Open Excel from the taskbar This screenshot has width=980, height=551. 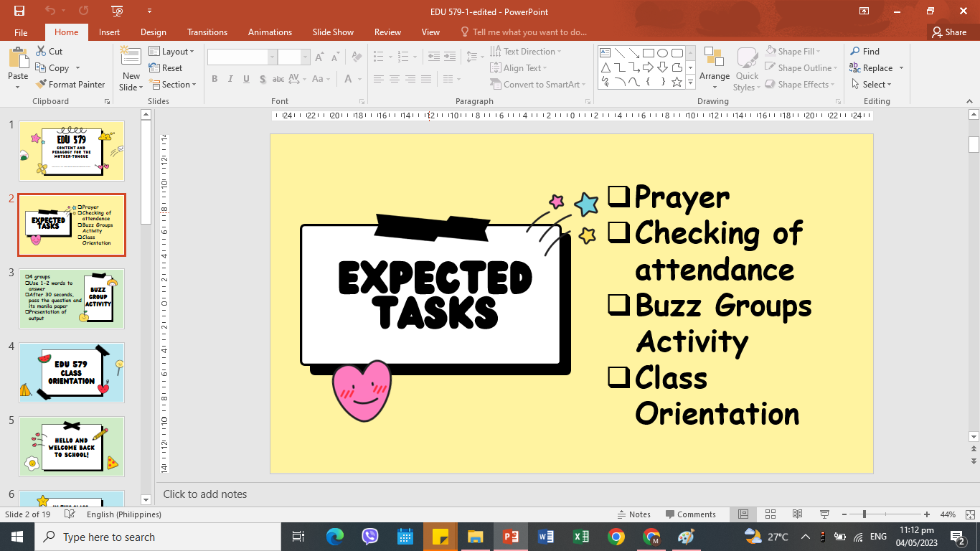pos(580,537)
